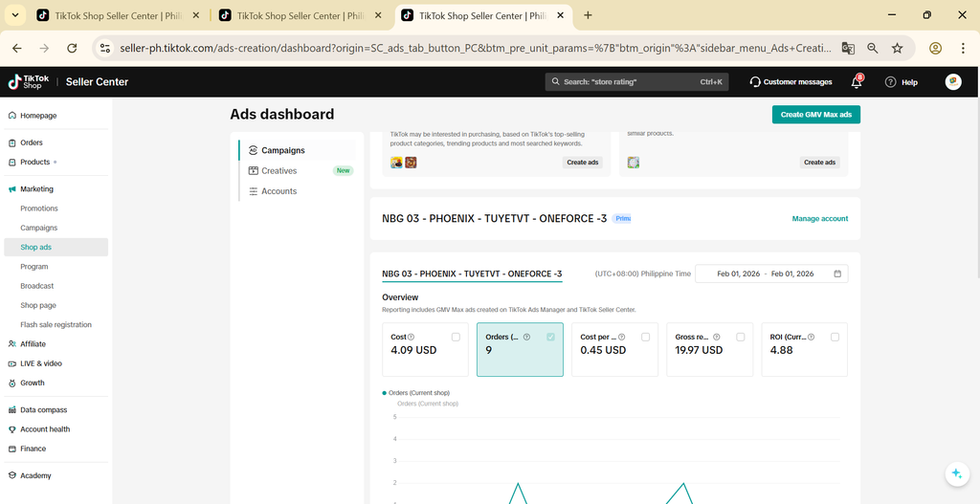Image resolution: width=980 pixels, height=504 pixels.
Task: Click the Homepage sidebar icon
Action: pyautogui.click(x=12, y=116)
